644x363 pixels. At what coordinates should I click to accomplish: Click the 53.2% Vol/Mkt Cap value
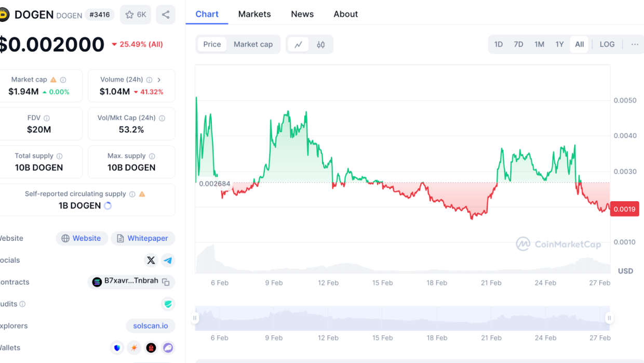click(x=131, y=129)
